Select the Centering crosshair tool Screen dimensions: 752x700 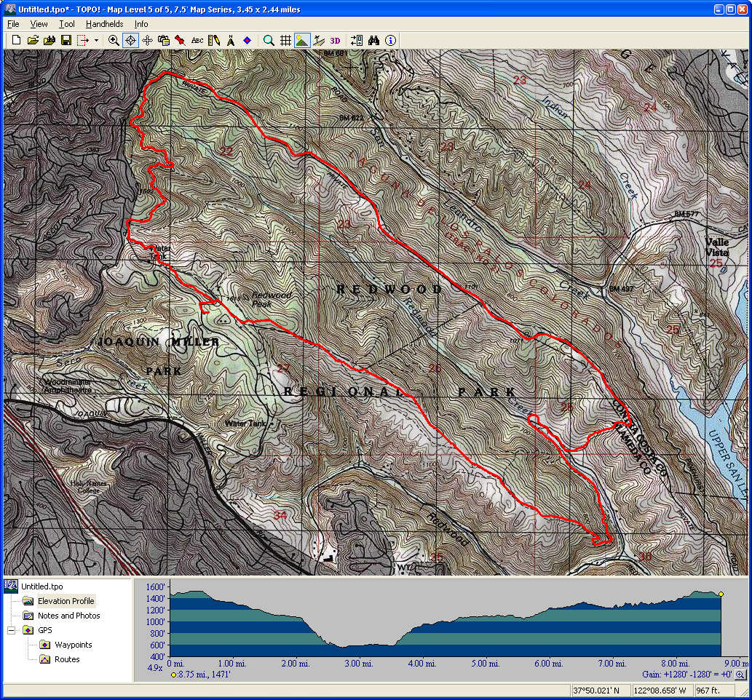(130, 41)
